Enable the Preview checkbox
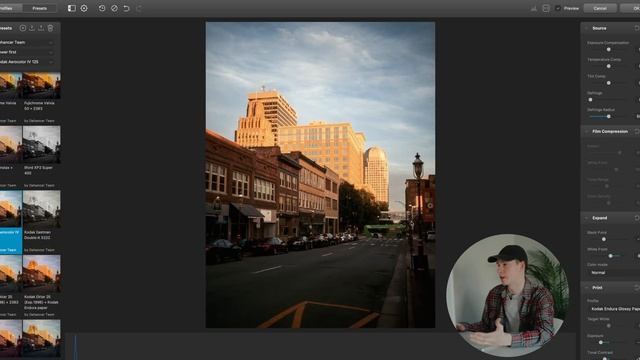640x360 pixels. point(558,8)
